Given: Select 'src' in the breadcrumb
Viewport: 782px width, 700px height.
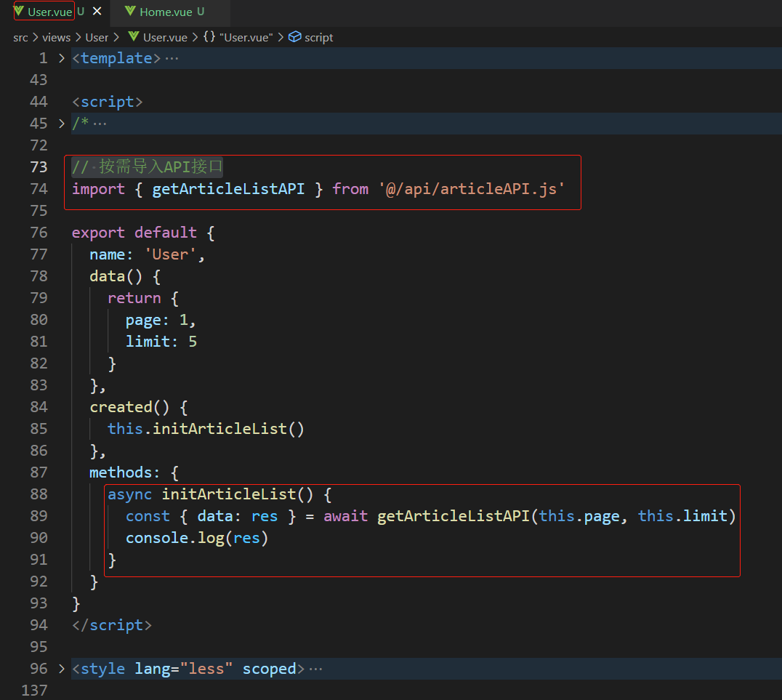Looking at the screenshot, I should (x=20, y=37).
